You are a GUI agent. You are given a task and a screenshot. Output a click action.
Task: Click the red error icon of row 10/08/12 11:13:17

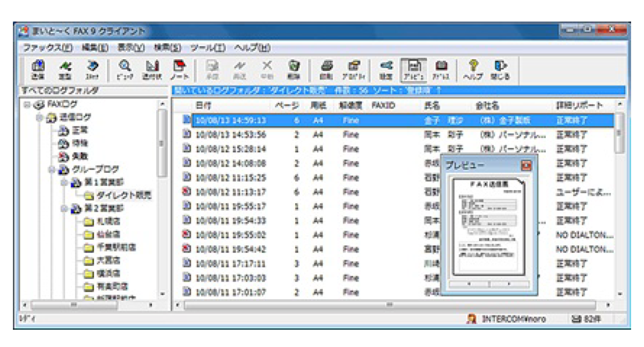(x=186, y=192)
